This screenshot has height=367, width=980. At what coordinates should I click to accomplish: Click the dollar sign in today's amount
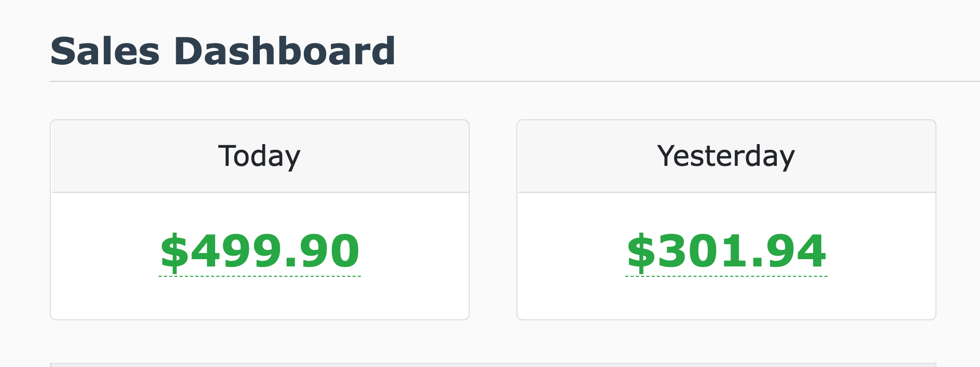[x=174, y=252]
